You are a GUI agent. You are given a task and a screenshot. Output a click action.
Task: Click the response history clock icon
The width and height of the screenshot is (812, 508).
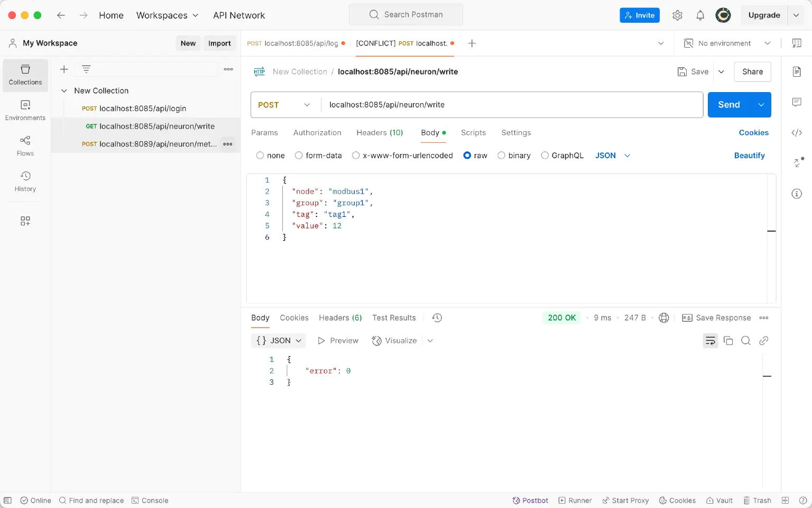point(437,317)
